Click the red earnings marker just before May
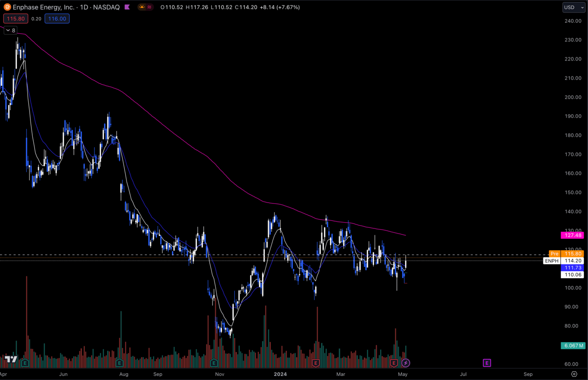Image resolution: width=588 pixels, height=380 pixels. point(394,363)
